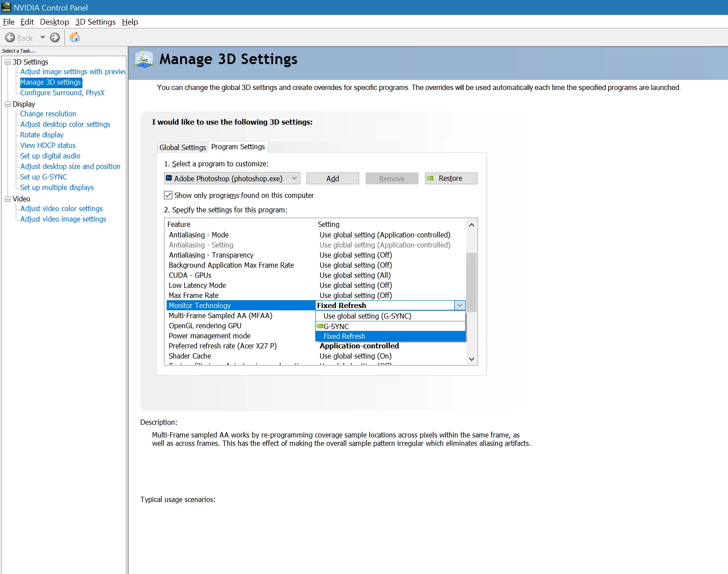Image resolution: width=728 pixels, height=574 pixels.
Task: Choose Fixed Refresh option in dropdown list
Action: pos(390,336)
